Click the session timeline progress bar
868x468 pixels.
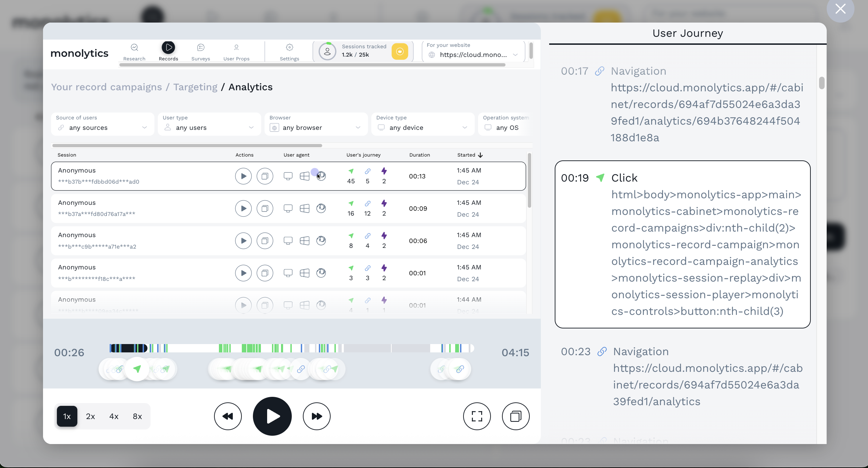pyautogui.click(x=291, y=348)
